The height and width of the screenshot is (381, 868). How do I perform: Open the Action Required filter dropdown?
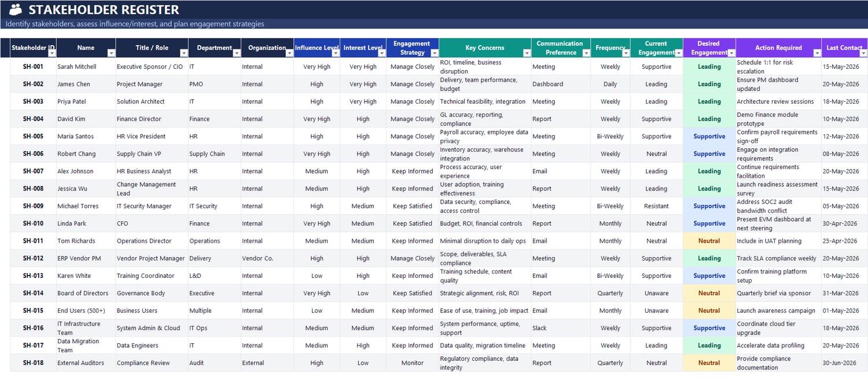(817, 53)
